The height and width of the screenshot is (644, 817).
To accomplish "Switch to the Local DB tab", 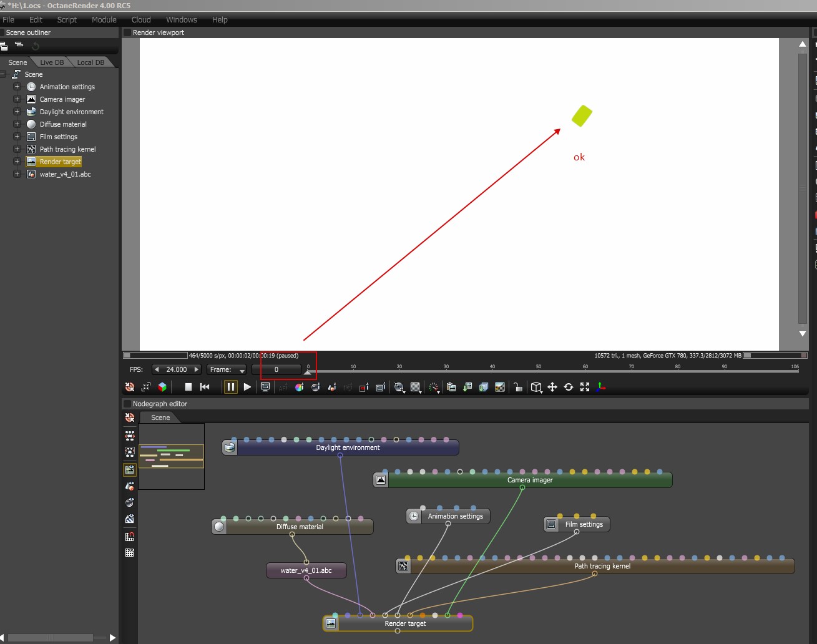I will pos(91,62).
